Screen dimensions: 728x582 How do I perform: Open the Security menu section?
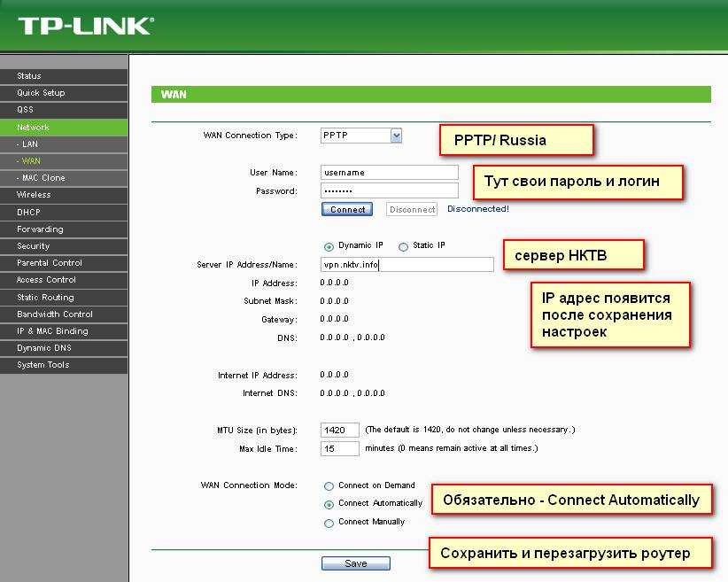coord(64,246)
